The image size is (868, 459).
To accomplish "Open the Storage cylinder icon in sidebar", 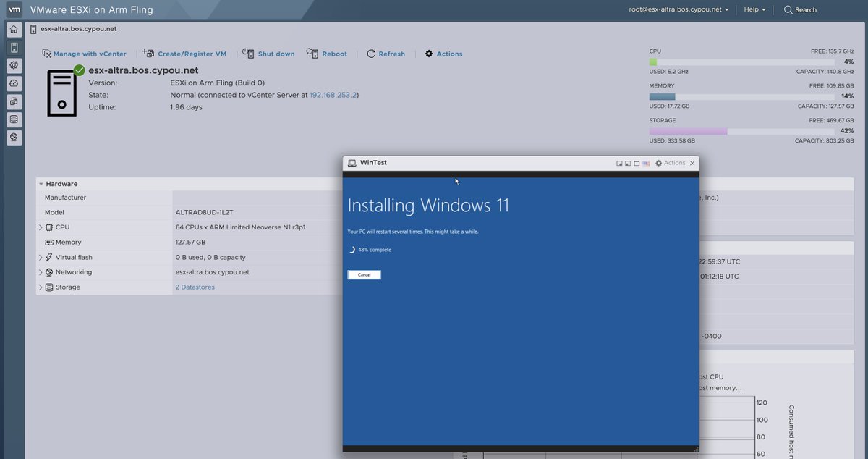I will pyautogui.click(x=14, y=119).
